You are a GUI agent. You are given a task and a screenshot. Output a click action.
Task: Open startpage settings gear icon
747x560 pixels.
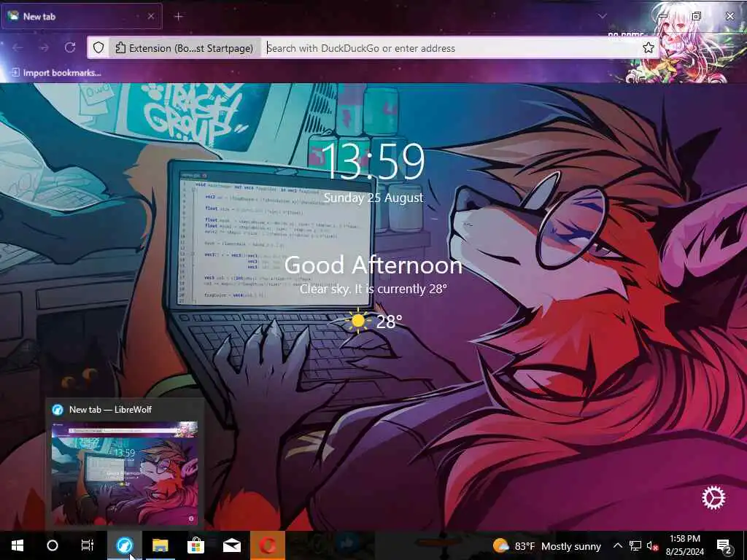[713, 497]
